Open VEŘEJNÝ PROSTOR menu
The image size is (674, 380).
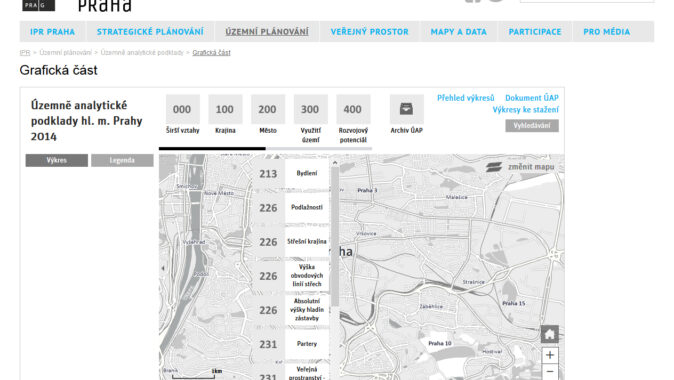370,32
